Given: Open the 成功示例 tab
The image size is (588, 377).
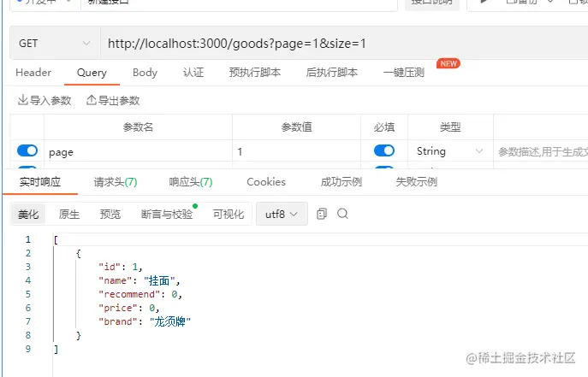Looking at the screenshot, I should tap(342, 182).
